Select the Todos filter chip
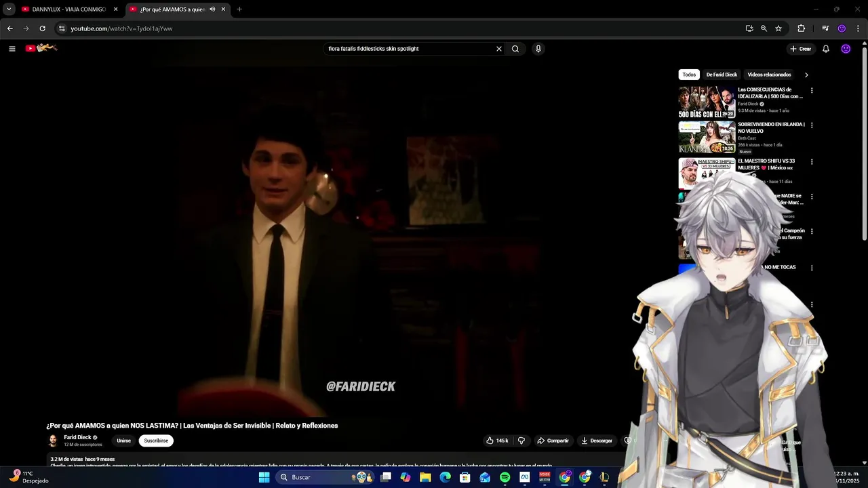 click(x=689, y=75)
